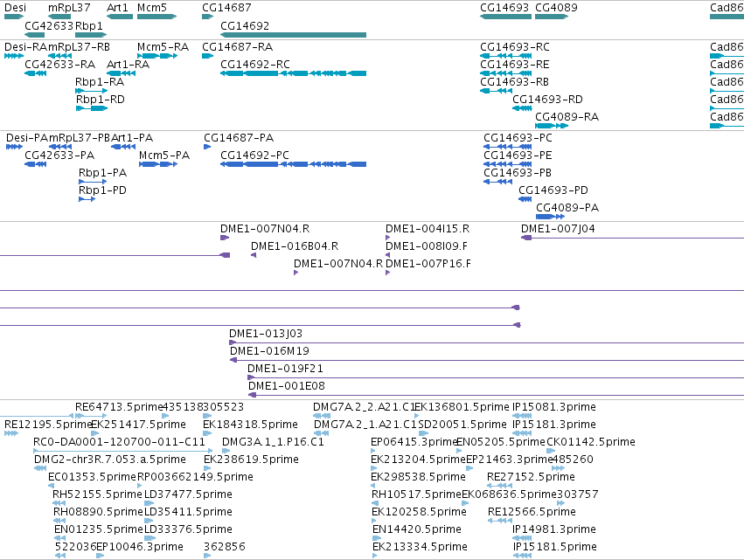
Task: Select the CG4089-PA protein feature
Action: pos(551,217)
